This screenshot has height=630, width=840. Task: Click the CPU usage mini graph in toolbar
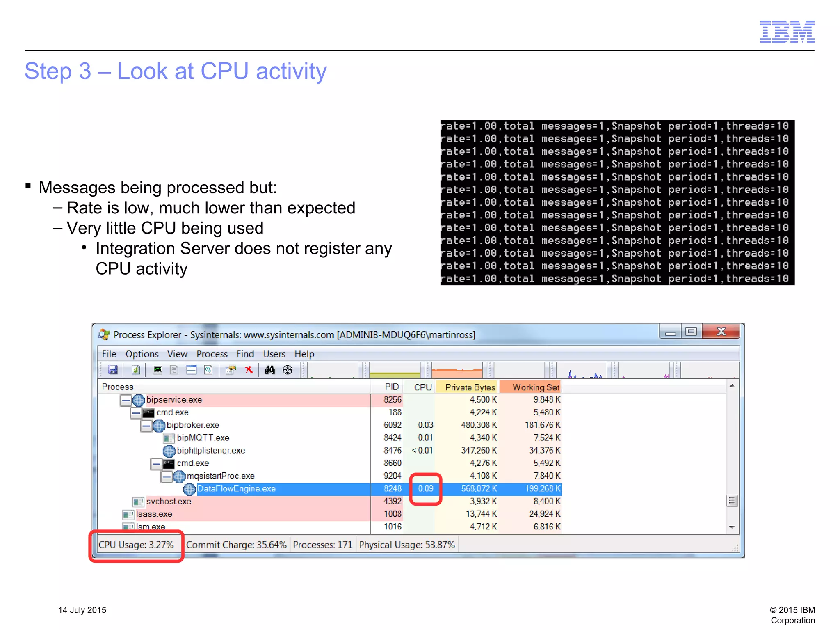(x=332, y=370)
